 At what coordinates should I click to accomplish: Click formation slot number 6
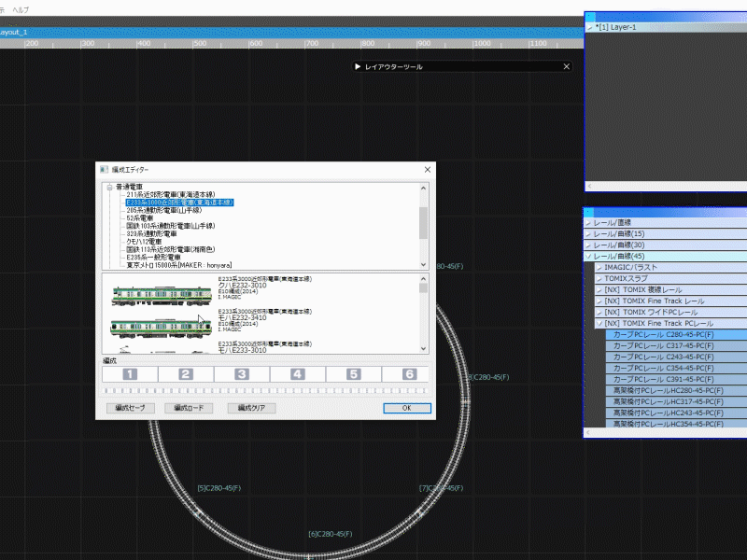[409, 374]
